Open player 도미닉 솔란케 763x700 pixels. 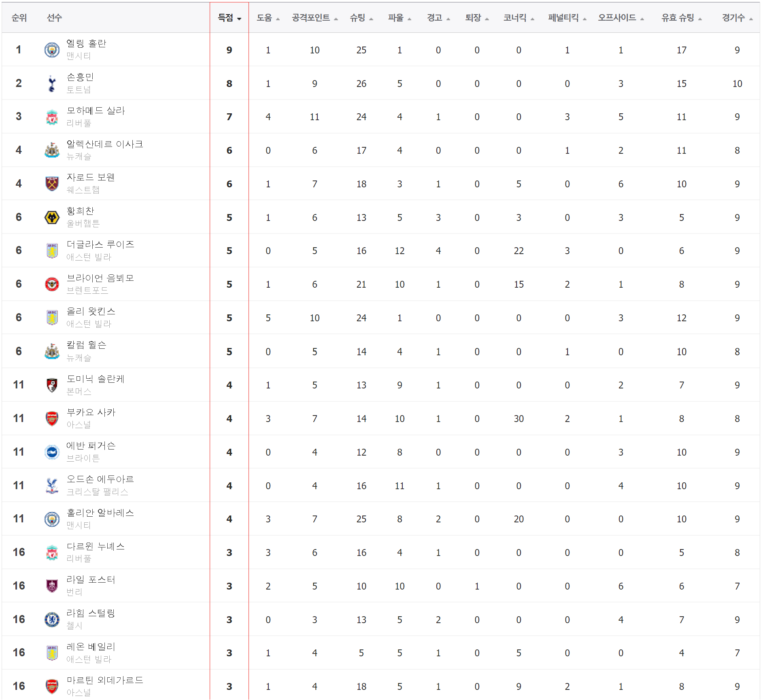tap(96, 379)
